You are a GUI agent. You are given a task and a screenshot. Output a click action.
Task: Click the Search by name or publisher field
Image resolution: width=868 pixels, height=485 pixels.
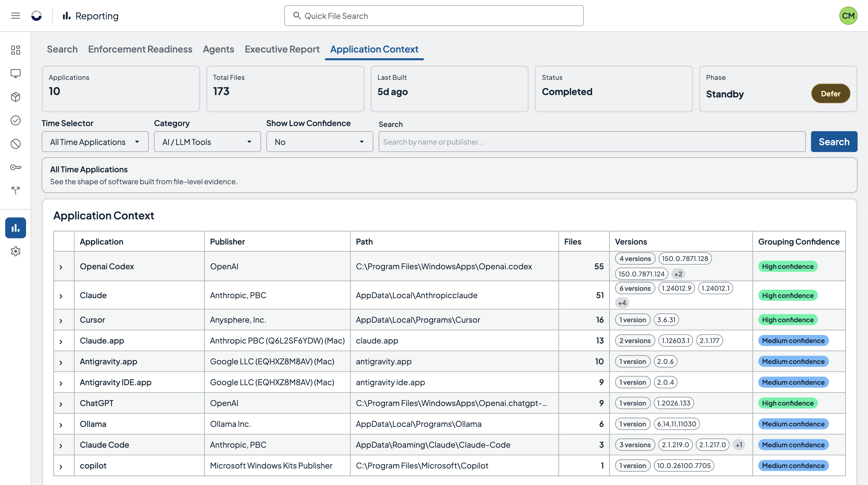592,142
